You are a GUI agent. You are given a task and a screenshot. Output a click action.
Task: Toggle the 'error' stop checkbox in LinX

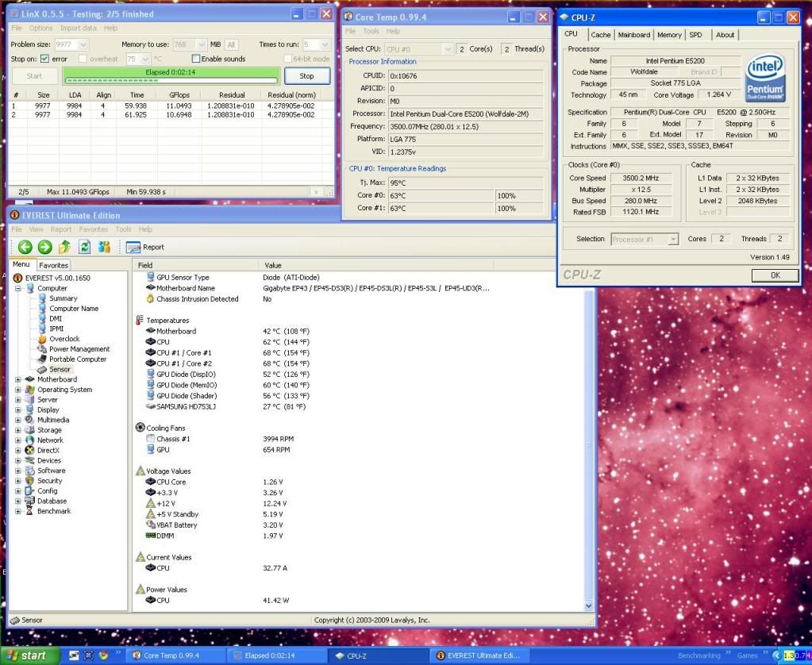44,59
